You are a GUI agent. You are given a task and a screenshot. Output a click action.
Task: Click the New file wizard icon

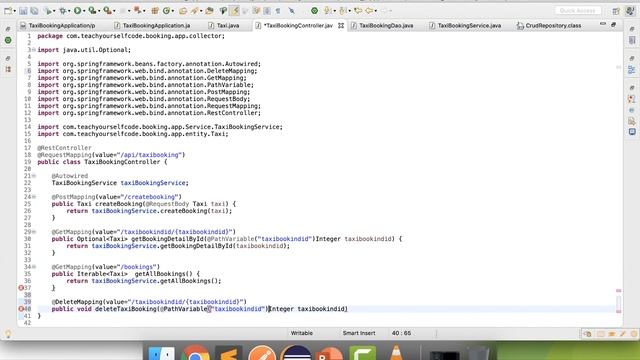tap(8, 11)
